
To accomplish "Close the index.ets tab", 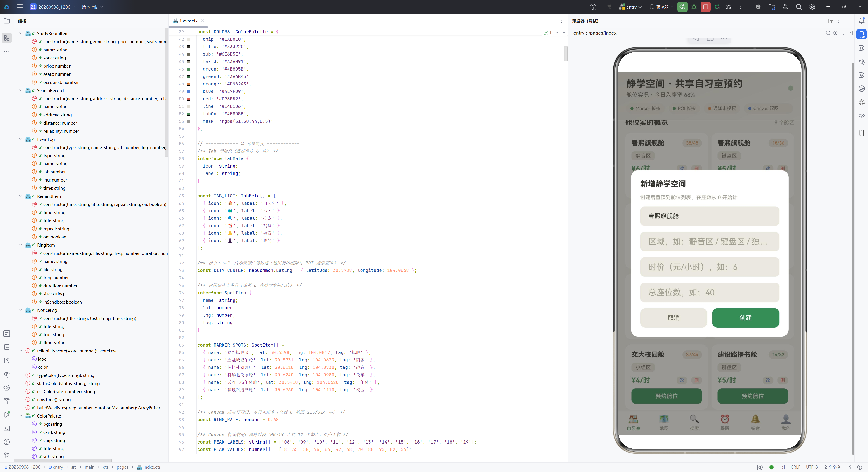I will (203, 21).
